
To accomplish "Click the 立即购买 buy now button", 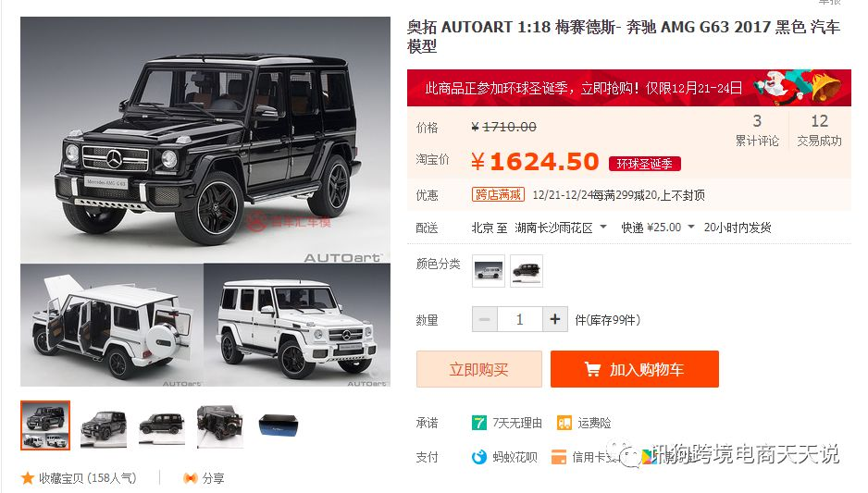I will (x=478, y=369).
